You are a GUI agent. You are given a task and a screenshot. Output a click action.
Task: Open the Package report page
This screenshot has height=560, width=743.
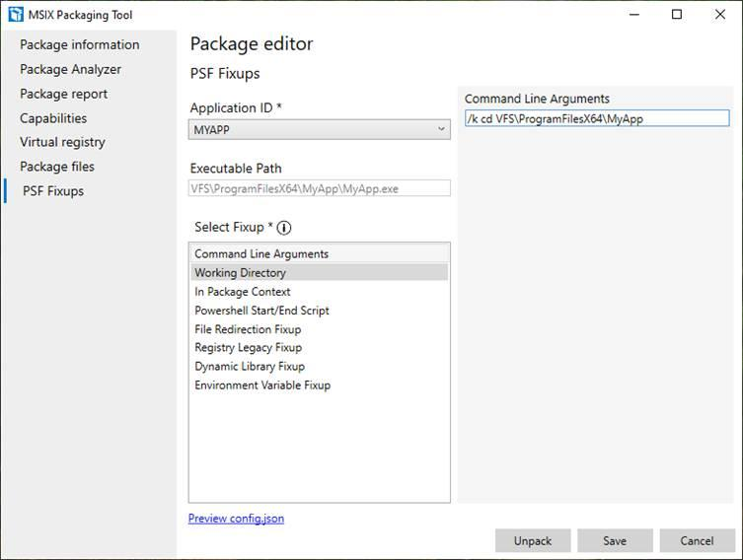pyautogui.click(x=63, y=94)
